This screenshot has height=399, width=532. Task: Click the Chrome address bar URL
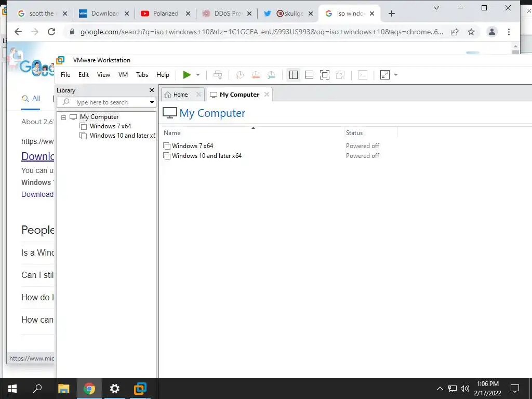261,32
